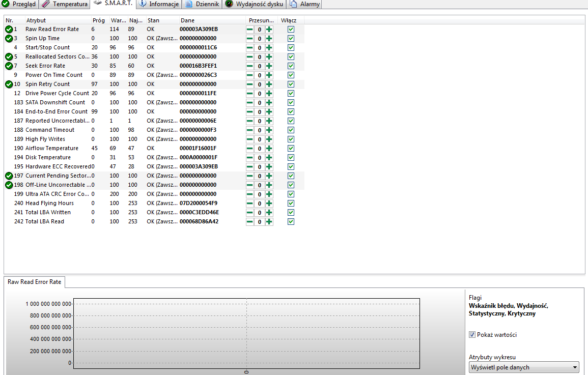Click minus offset for Reallocated Sectors Count

250,57
